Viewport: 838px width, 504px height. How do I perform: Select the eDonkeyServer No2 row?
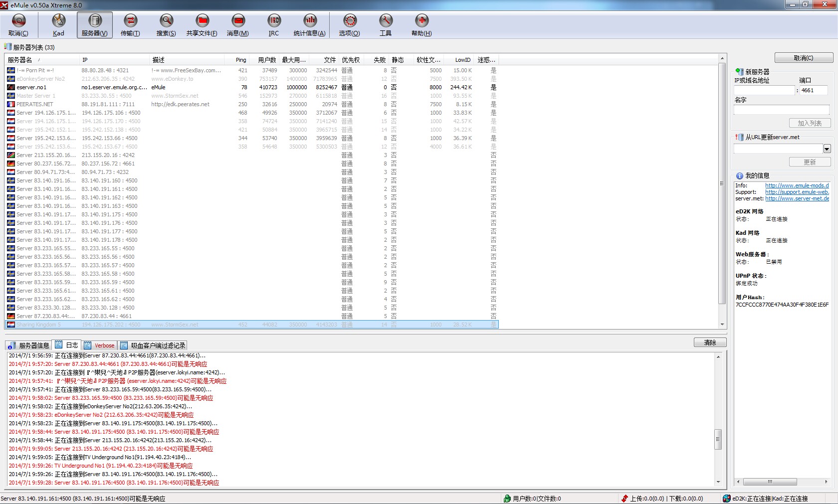(252, 79)
